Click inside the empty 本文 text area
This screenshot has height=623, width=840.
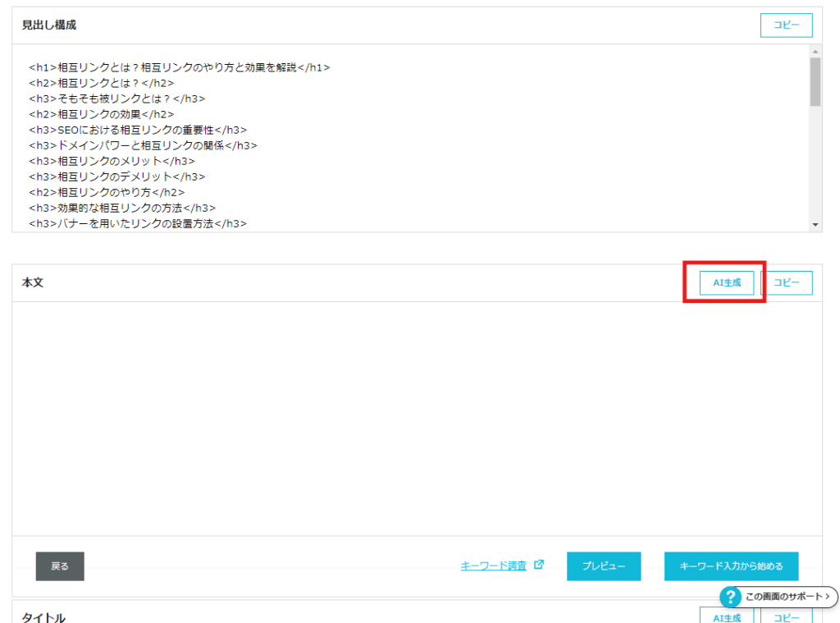pos(417,418)
